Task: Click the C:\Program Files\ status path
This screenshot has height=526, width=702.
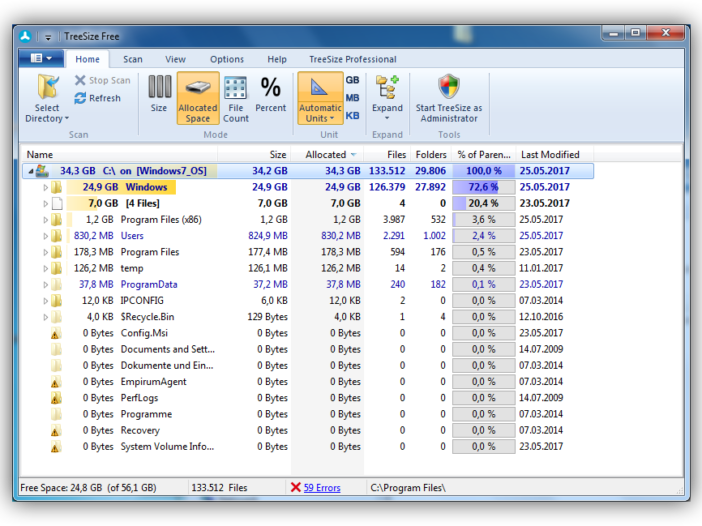Action: pos(408,488)
